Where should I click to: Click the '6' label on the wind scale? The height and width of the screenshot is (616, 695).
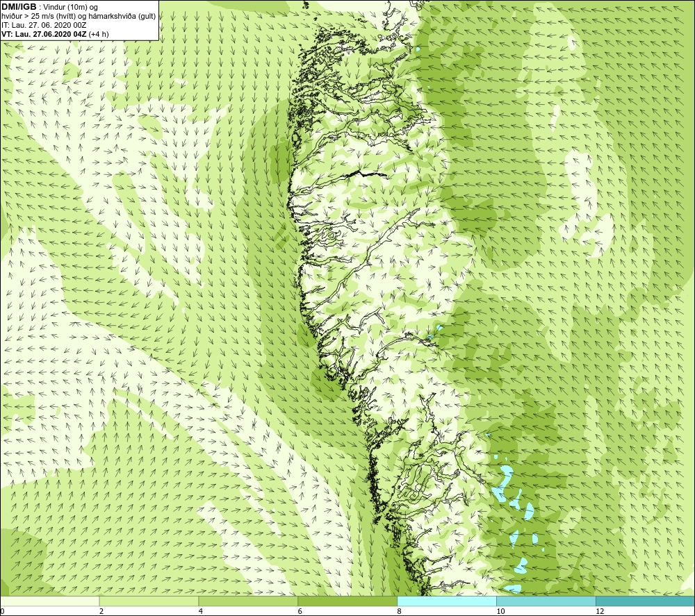[300, 611]
